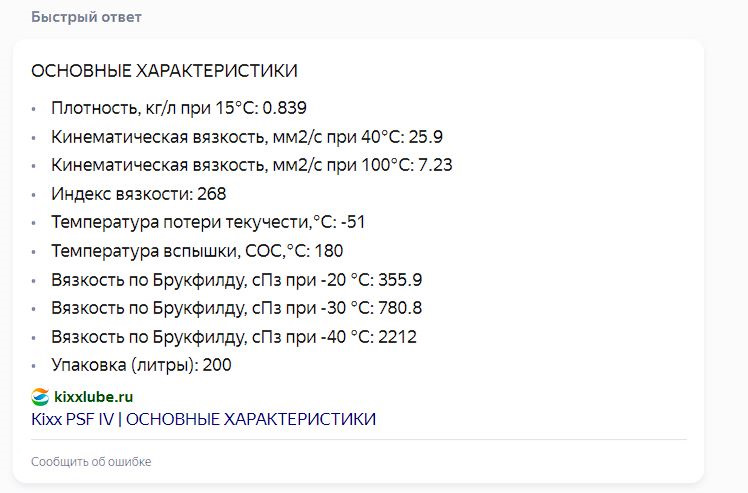Click the 'ОСНОВНЫЕ ХАРАКТЕРИСТИКИ' heading in the card
Screen dimensions: 748x493
(164, 71)
